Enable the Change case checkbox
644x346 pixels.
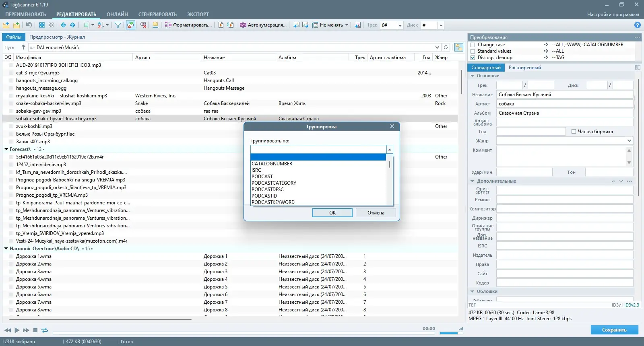point(473,45)
